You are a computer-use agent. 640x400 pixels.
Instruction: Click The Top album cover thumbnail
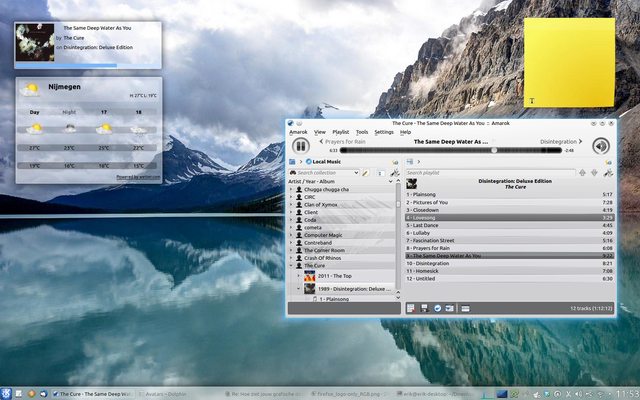coord(309,276)
